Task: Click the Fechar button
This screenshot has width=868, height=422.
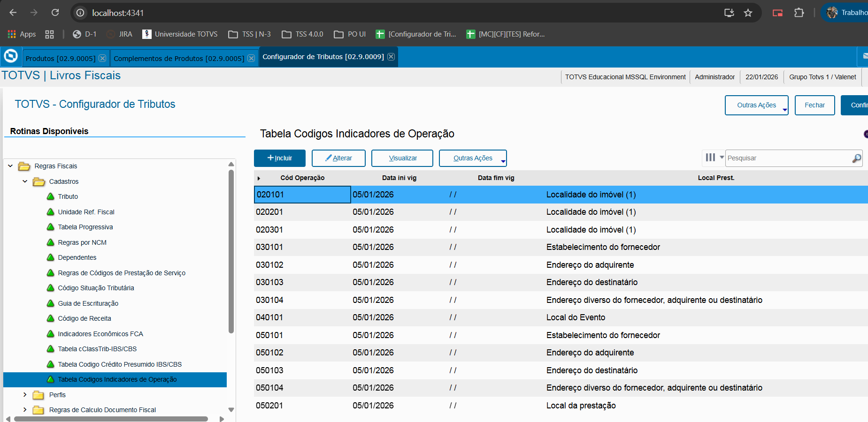Action: 814,105
